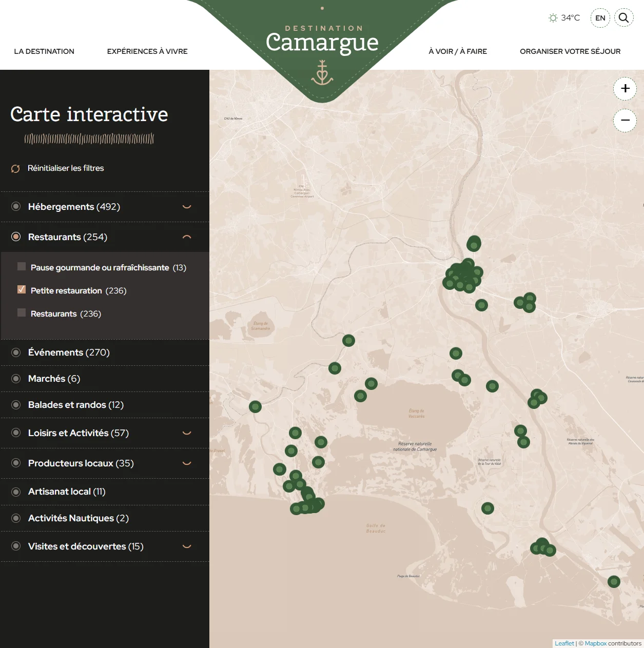
Task: Click the lone marker south of Réserve naturelle de la Tour du Valat
Action: point(487,508)
